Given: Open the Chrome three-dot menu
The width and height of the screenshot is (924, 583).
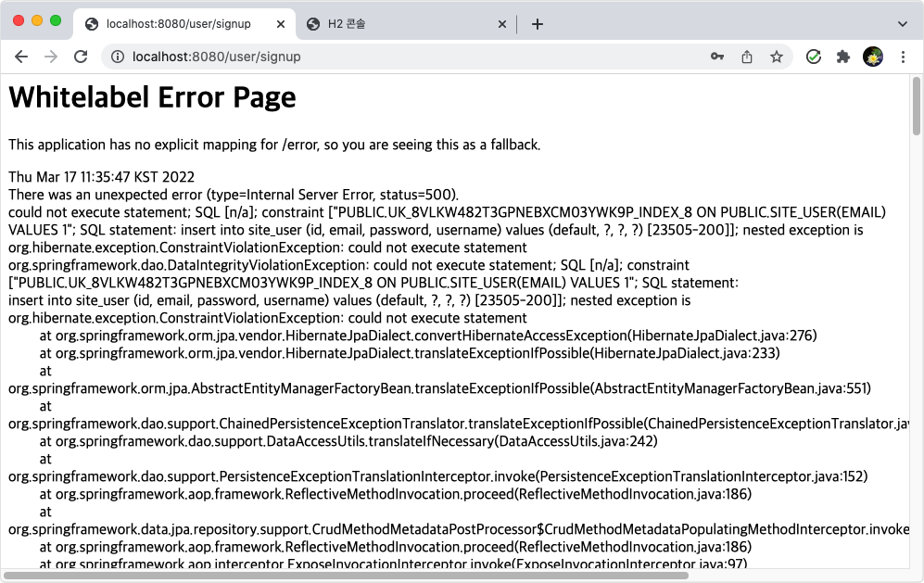Looking at the screenshot, I should tap(903, 57).
